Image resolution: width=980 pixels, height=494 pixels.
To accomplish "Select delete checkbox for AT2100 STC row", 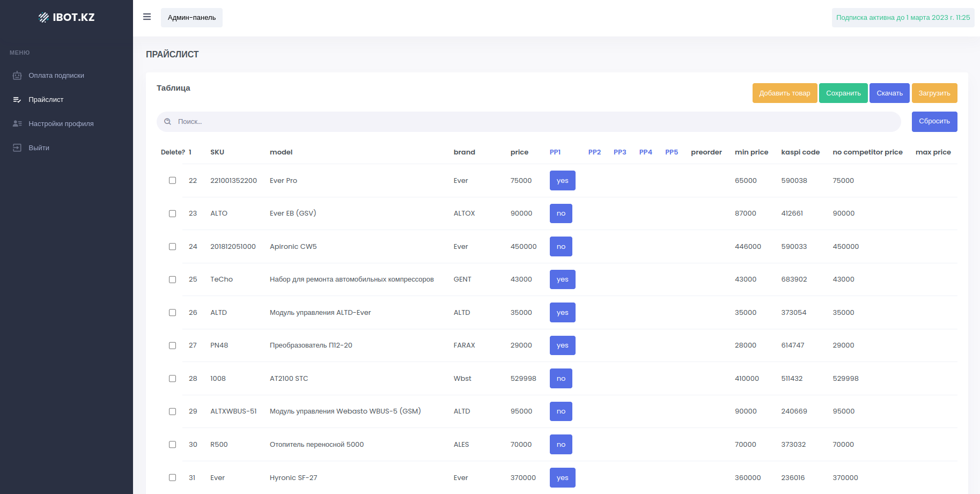I will [x=172, y=379].
